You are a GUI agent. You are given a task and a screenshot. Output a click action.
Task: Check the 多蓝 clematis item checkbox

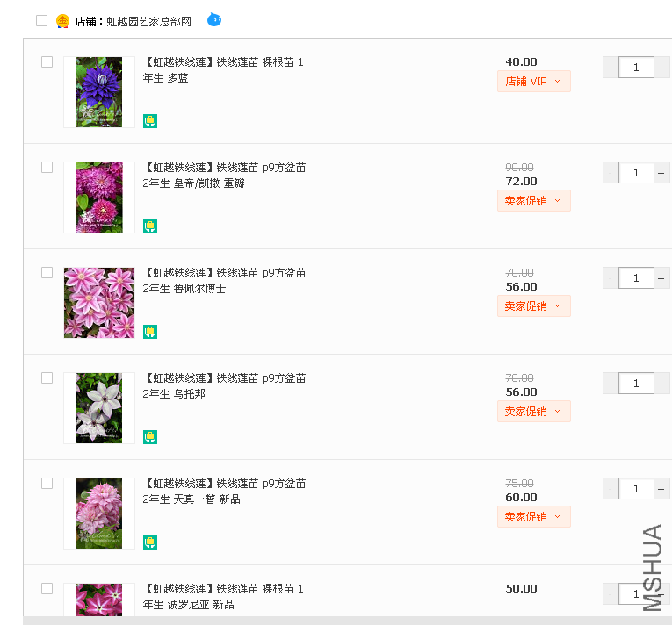47,62
